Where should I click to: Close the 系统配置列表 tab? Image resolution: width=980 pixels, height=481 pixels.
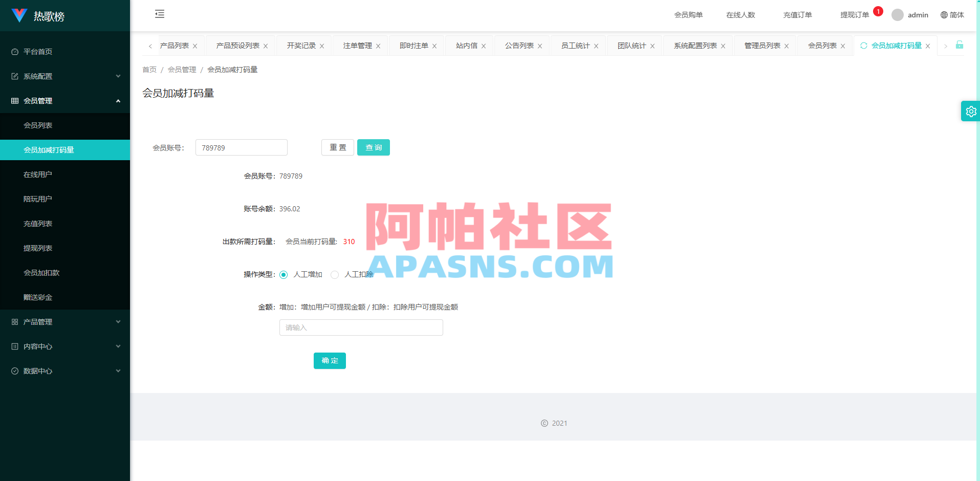tap(723, 46)
